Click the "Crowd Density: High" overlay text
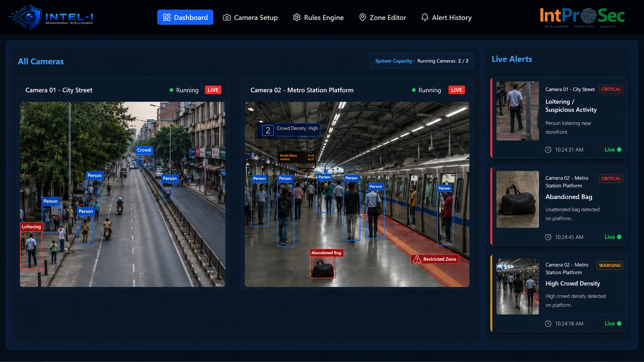Viewport: 644px width, 362px height. [297, 128]
